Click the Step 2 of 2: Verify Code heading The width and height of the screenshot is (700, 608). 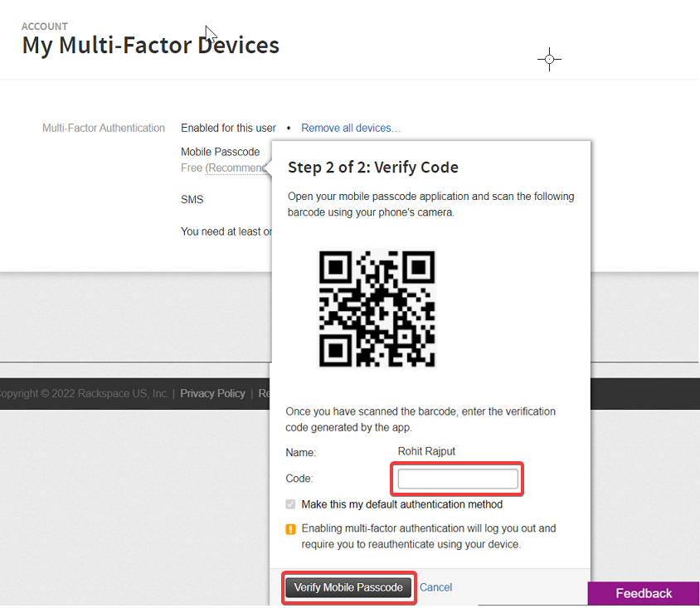coord(372,167)
